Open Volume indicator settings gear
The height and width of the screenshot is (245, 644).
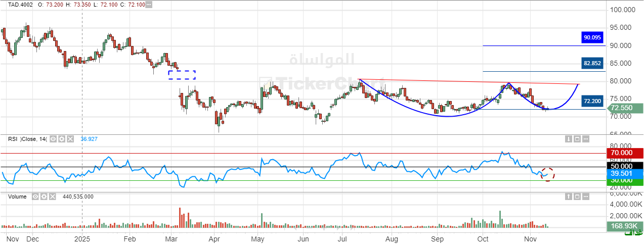(44, 197)
